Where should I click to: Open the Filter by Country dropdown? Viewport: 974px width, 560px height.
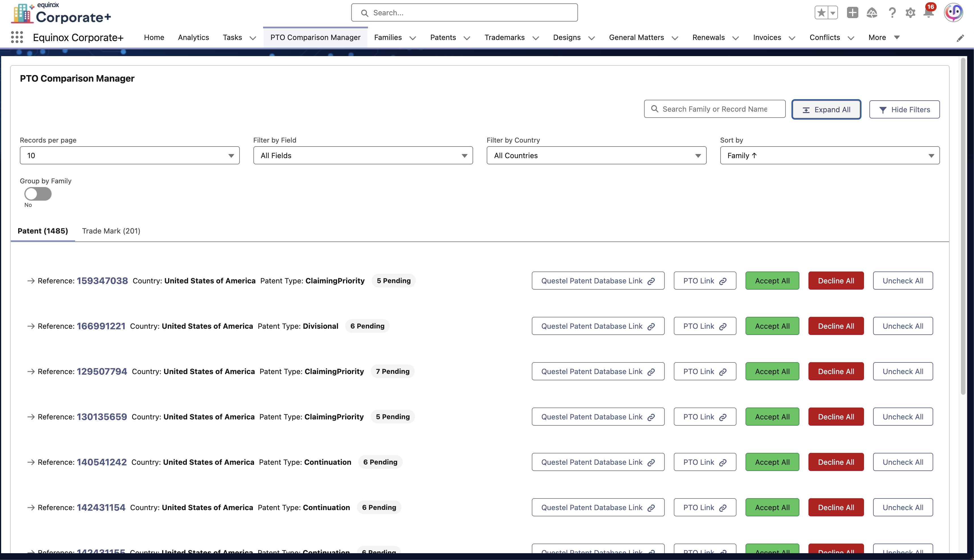tap(596, 155)
